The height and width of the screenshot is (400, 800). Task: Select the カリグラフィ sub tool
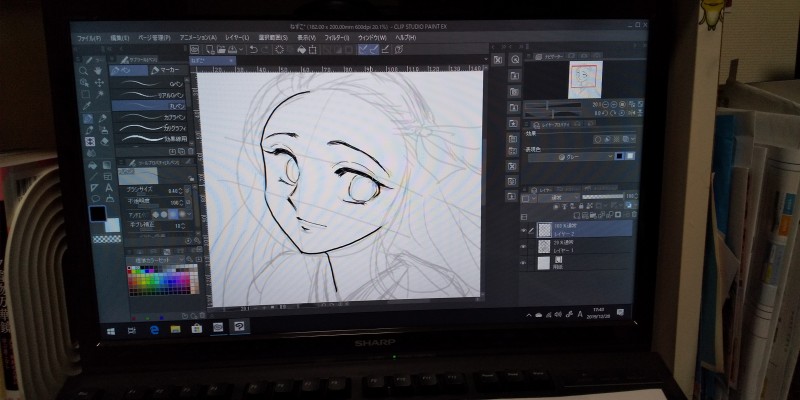(x=151, y=128)
